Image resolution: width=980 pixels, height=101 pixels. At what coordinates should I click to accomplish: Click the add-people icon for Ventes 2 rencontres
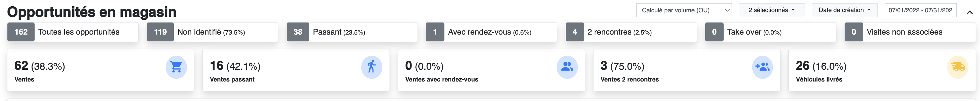762,67
